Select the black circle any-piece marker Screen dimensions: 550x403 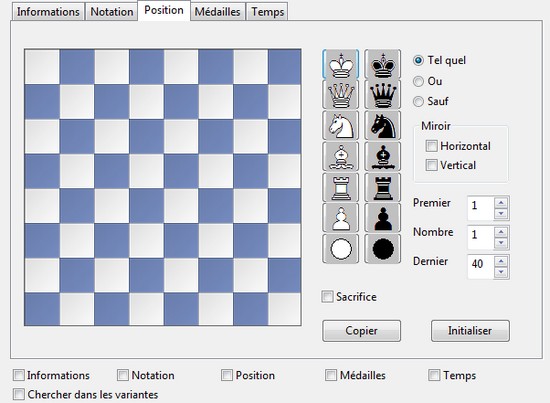click(382, 249)
